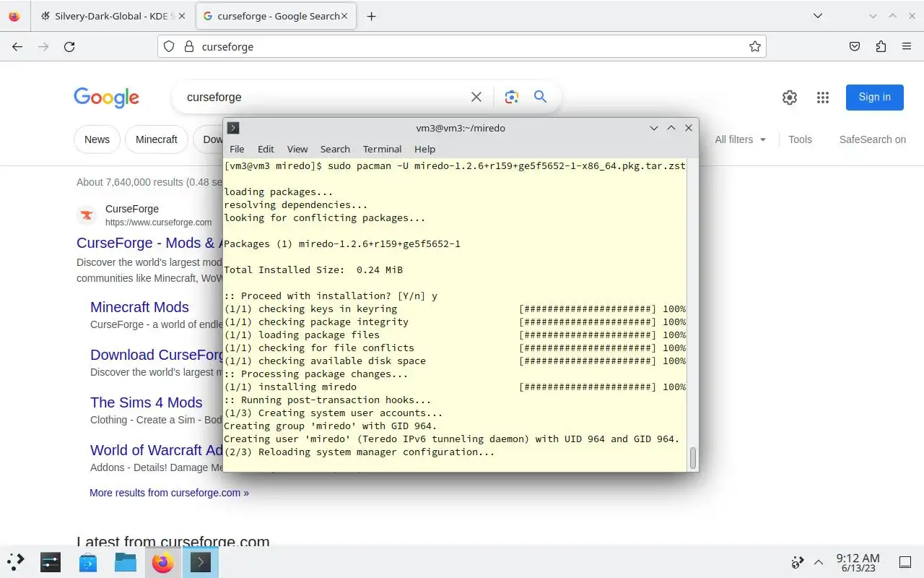Screen dimensions: 924x578
Task: Open the Minecraft Mods sitelink
Action: [139, 307]
